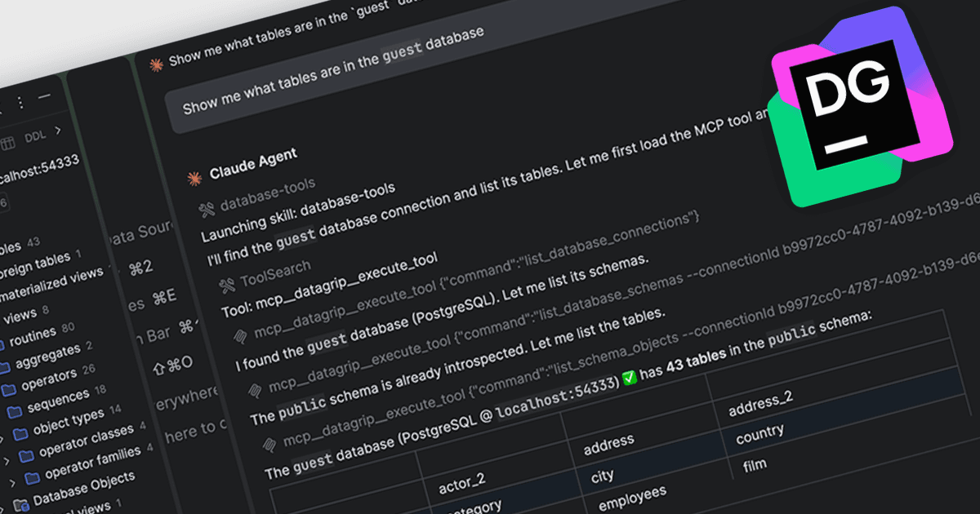Click the MCP icon beside list_database_schemas call
Viewport: 980px width, 514px height.
point(256,390)
